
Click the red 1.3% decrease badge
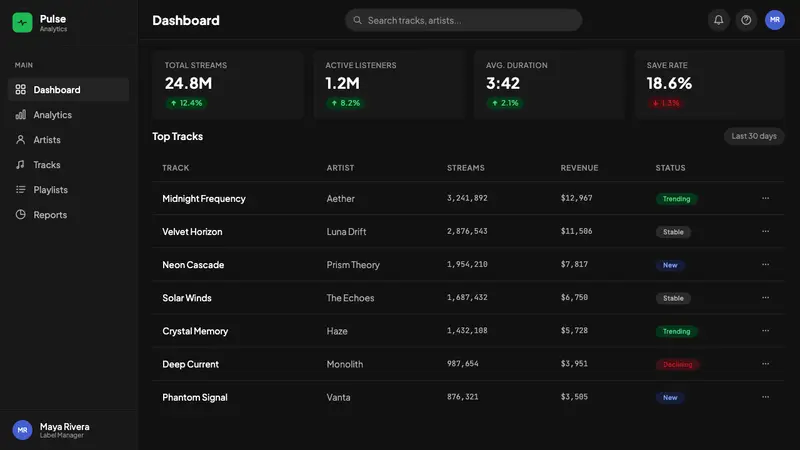tap(666, 103)
